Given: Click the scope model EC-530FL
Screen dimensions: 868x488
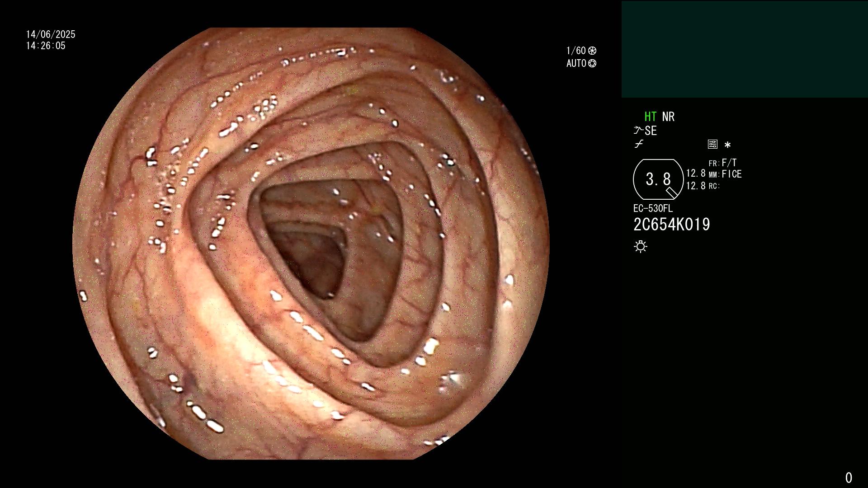Looking at the screenshot, I should pyautogui.click(x=653, y=208).
